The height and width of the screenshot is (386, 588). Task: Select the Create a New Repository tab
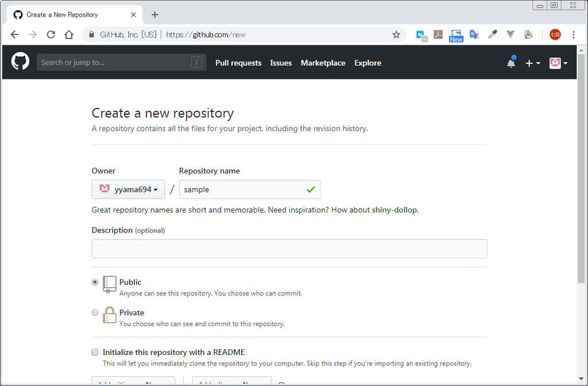(x=75, y=14)
